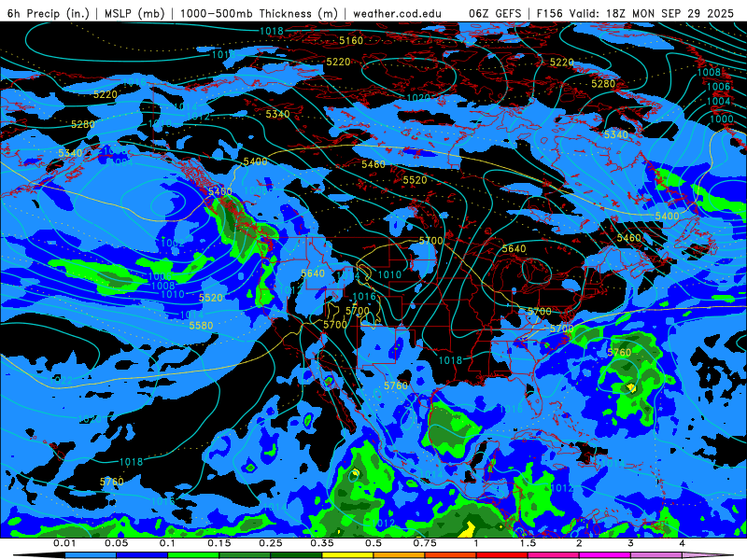Screen dimensions: 747x560
Task: Pick the red 1–1.5 legend swatch
Action: click(x=502, y=555)
